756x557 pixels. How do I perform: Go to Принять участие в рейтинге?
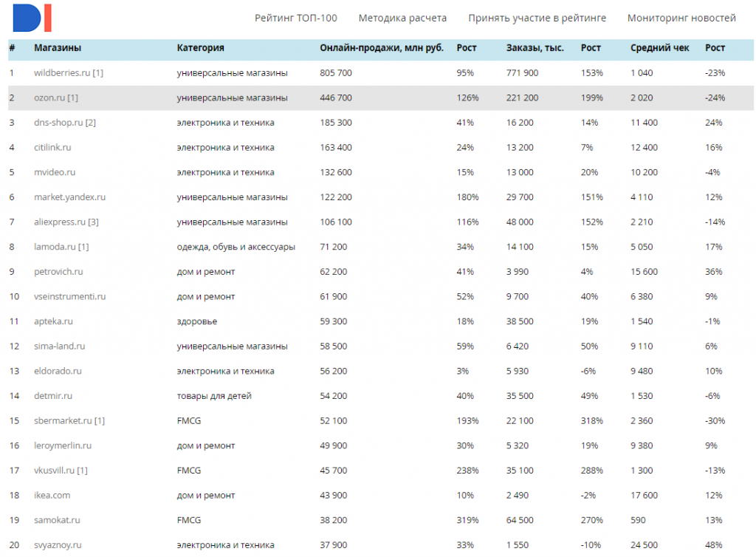pos(537,18)
